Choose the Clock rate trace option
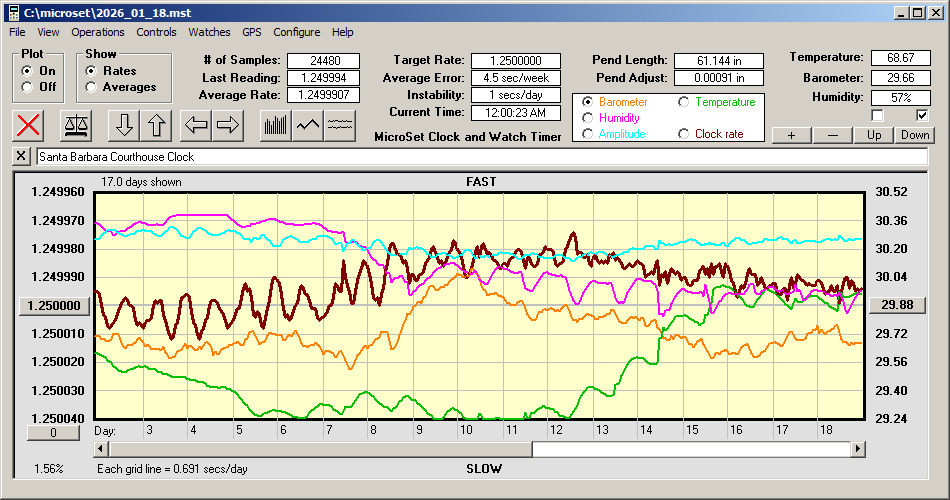 685,134
